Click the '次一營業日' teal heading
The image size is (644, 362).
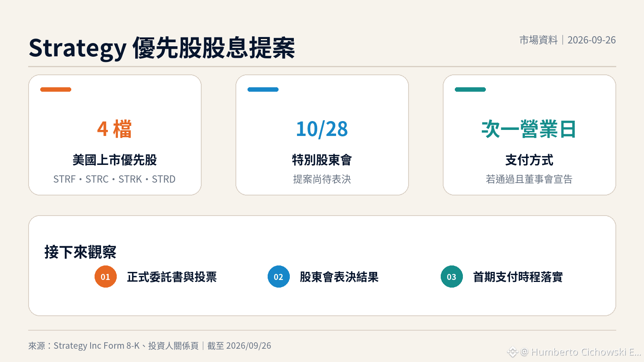click(529, 129)
